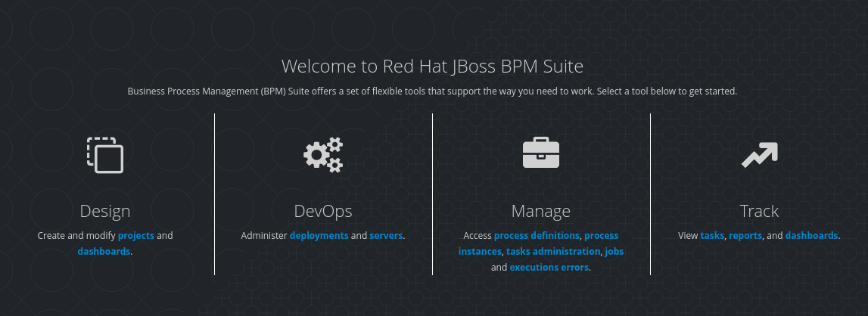Click the Track heading
Image resolution: width=868 pixels, height=316 pixels.
click(x=760, y=211)
